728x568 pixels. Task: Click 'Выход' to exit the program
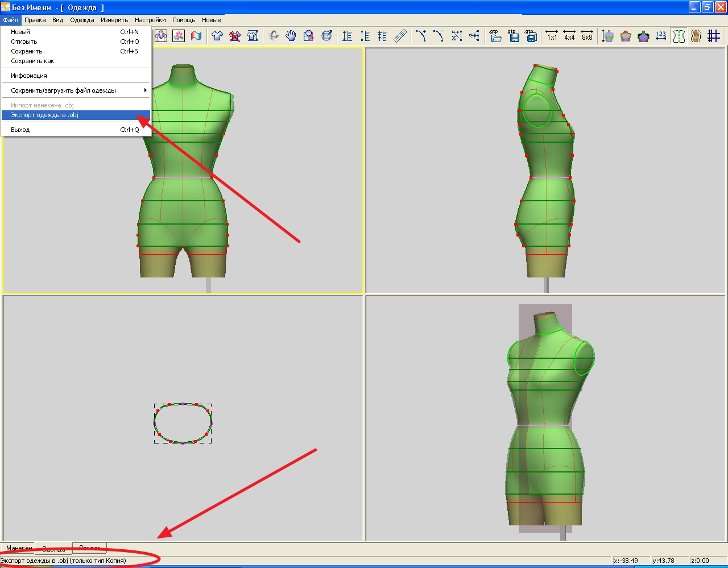[x=20, y=130]
